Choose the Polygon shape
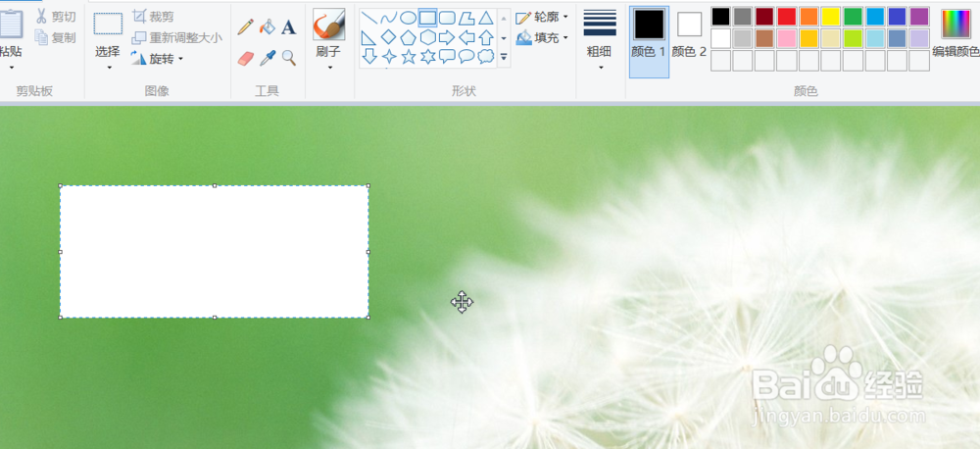Screen dimensions: 980x449 (466, 18)
